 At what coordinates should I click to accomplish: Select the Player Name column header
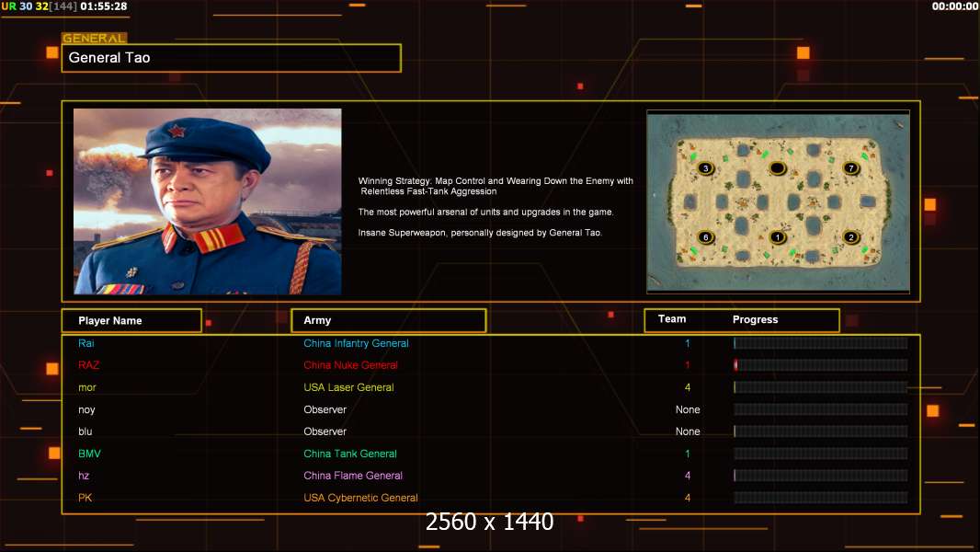pos(131,321)
